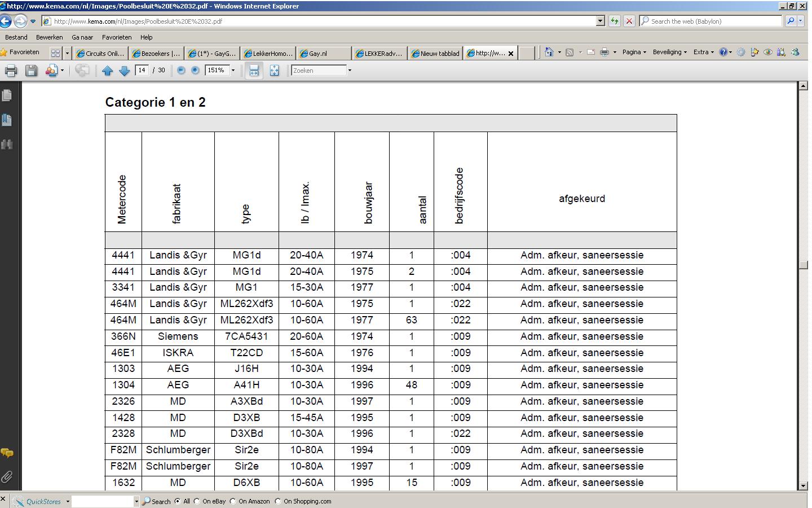The image size is (812, 508).
Task: Select the On Amazon radio option
Action: [233, 501]
